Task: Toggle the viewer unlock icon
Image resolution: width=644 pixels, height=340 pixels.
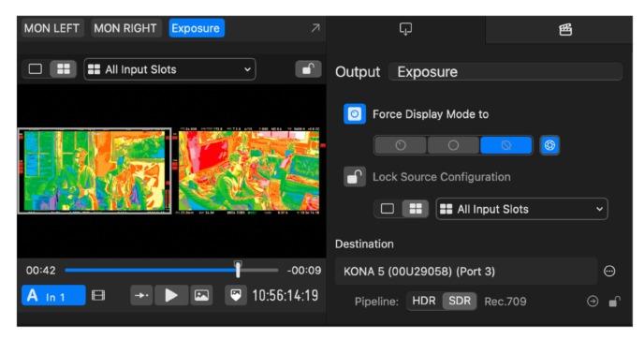Action: pos(308,69)
